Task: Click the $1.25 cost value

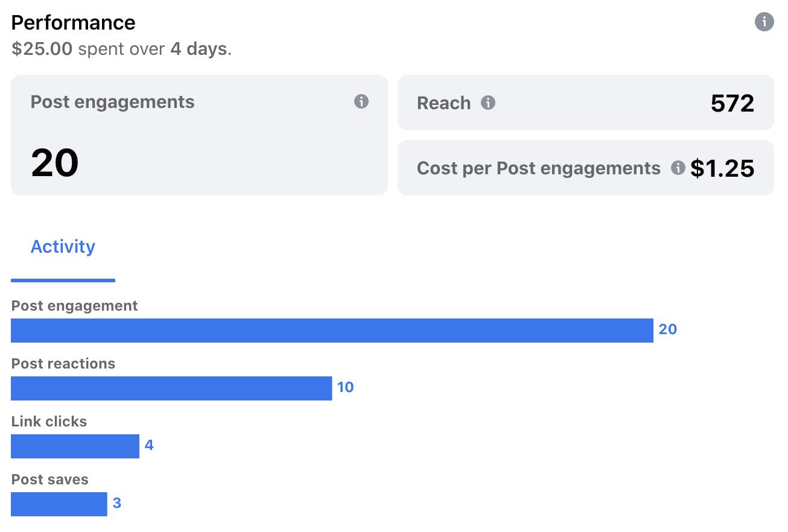Action: pos(722,168)
